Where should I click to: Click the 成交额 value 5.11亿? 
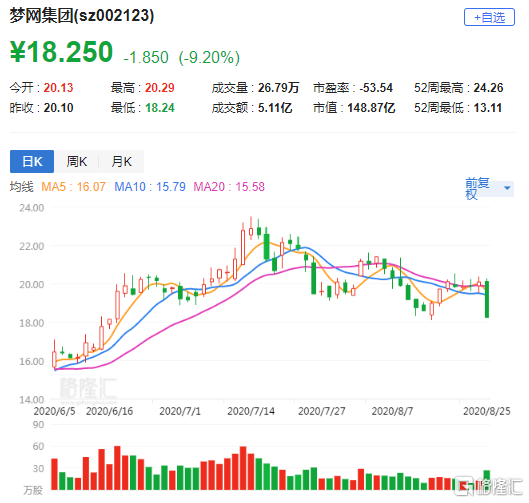pos(275,108)
